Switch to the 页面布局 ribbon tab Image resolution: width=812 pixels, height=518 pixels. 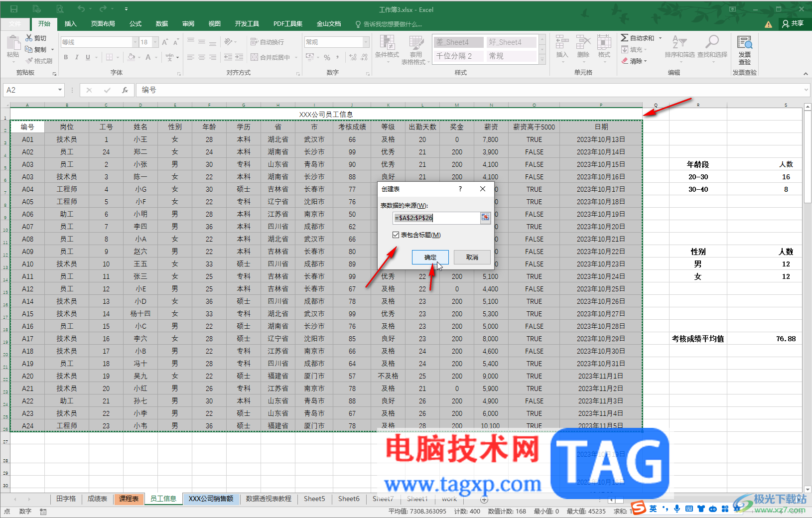[103, 23]
